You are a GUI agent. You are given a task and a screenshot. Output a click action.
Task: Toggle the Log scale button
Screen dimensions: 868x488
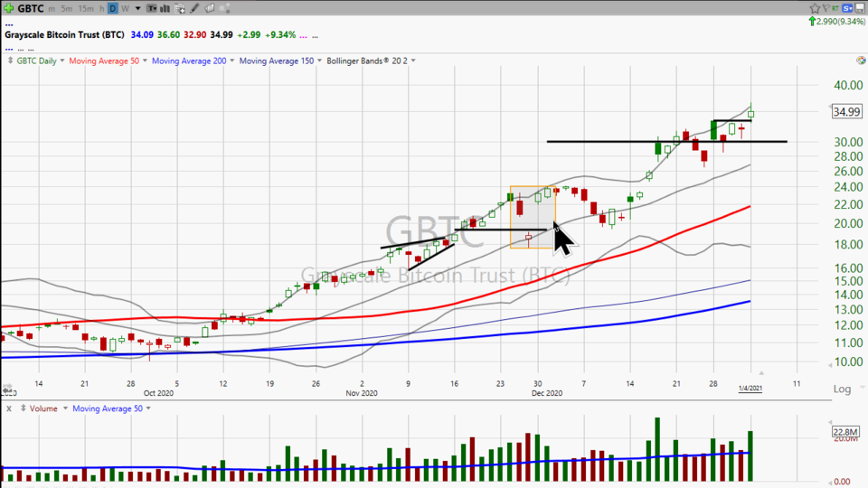[842, 389]
